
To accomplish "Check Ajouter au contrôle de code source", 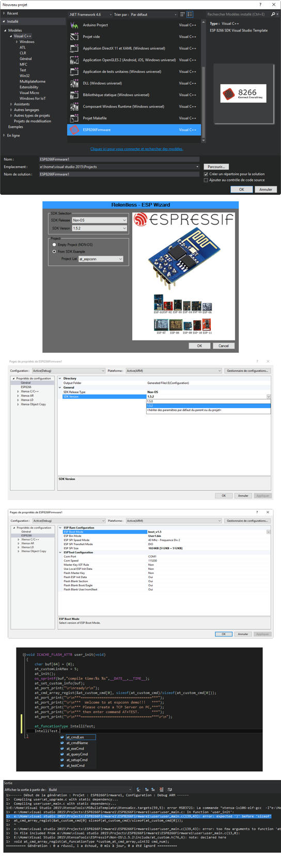I will (x=206, y=180).
